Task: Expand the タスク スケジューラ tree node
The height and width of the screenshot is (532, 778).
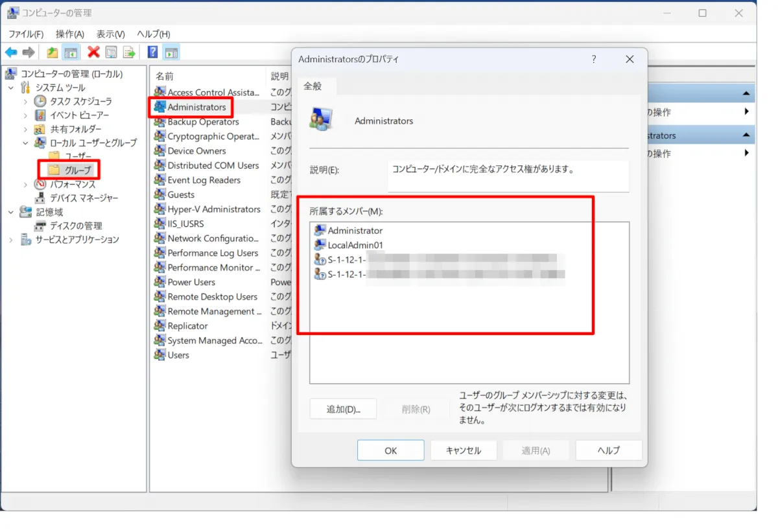Action: point(25,101)
